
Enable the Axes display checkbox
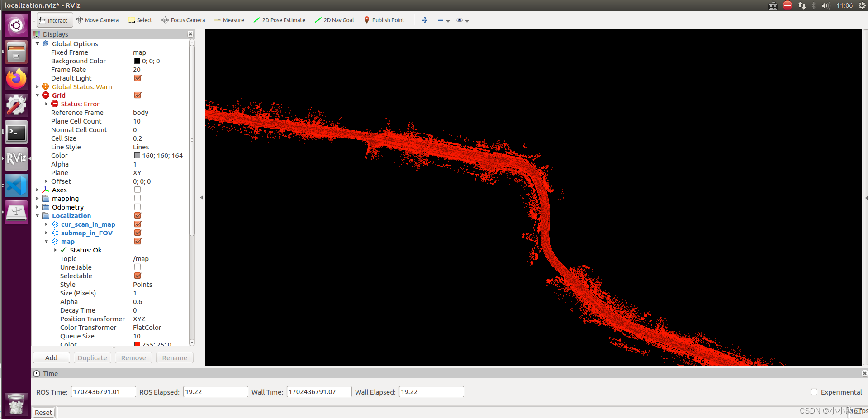pyautogui.click(x=138, y=190)
